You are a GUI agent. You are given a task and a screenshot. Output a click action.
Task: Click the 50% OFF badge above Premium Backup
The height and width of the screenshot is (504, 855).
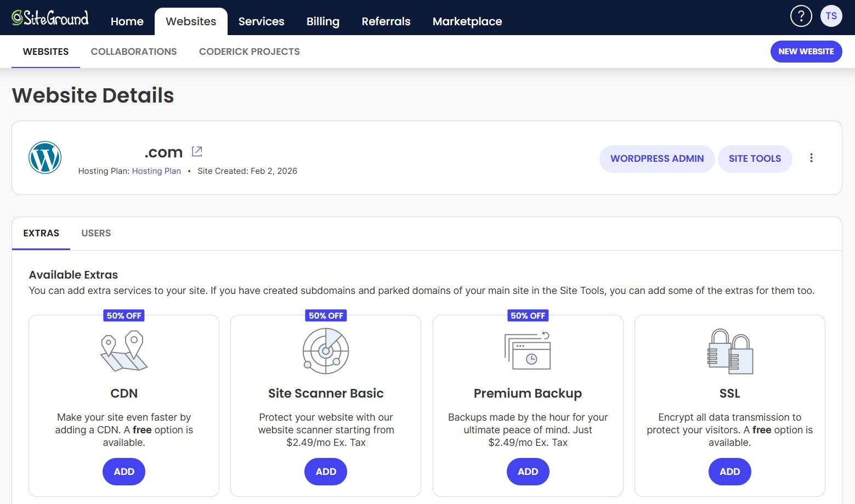[527, 315]
